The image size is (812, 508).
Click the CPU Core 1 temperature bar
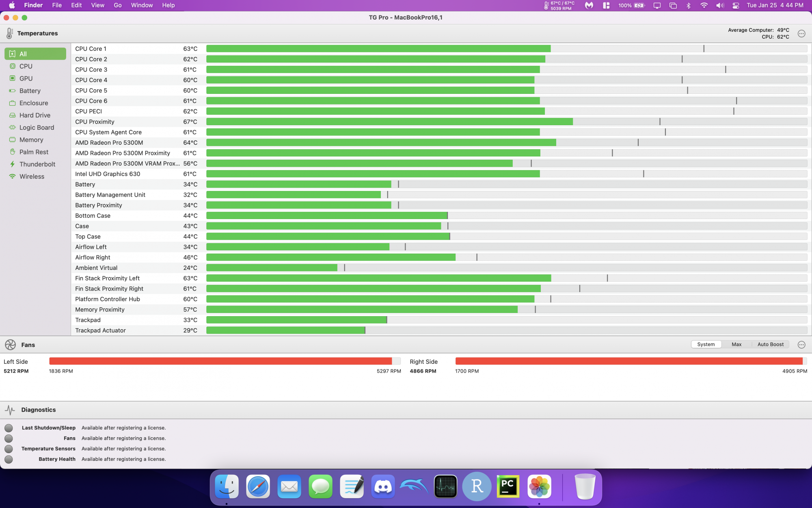click(x=507, y=48)
